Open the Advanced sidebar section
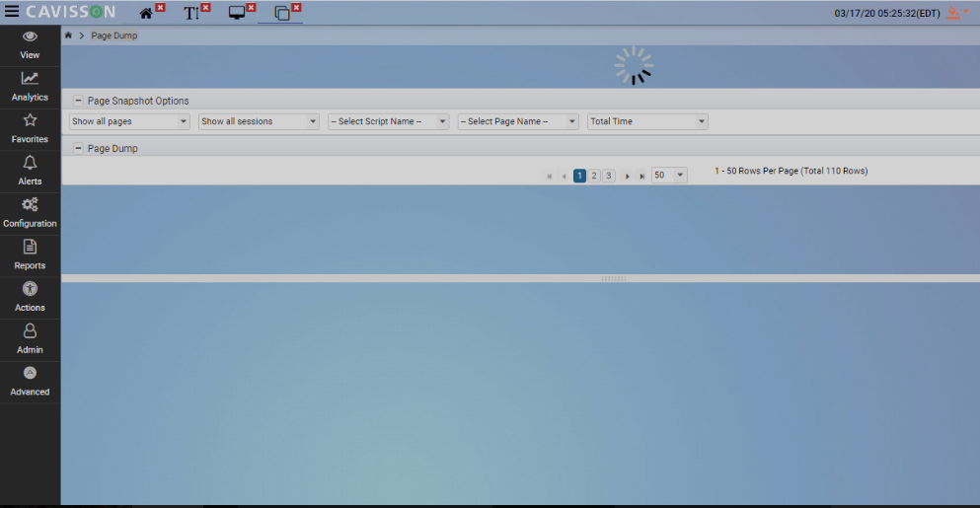This screenshot has width=980, height=508. coord(30,382)
